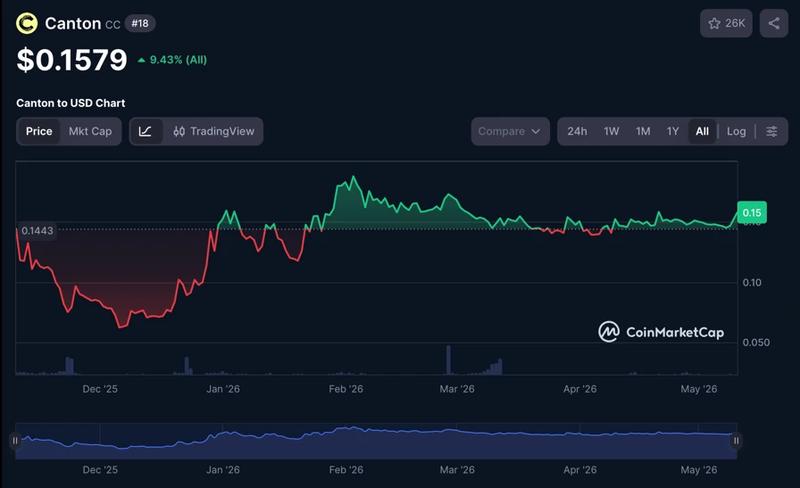
Task: Click the Canton coin name text
Action: (73, 23)
